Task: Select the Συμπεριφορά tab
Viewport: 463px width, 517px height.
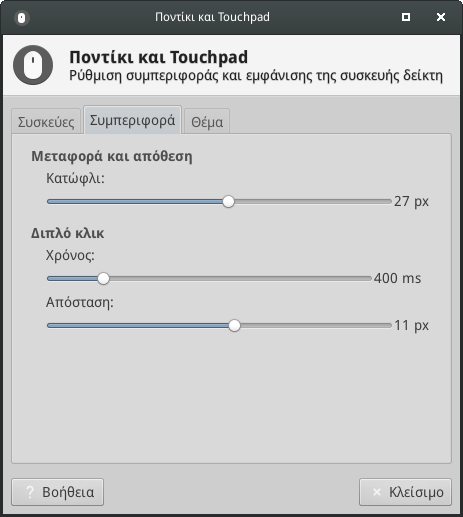Action: [132, 120]
